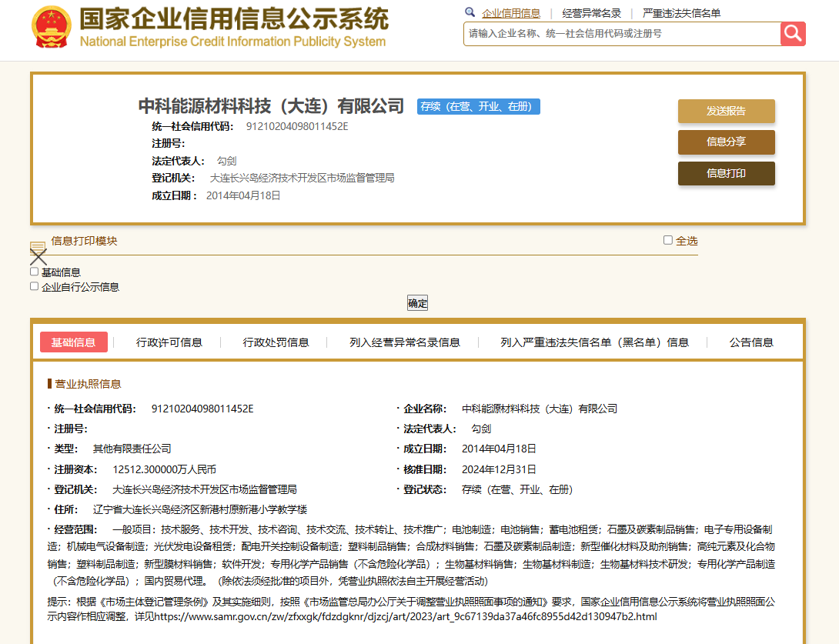The height and width of the screenshot is (644, 839).
Task: Open the 企业信用信息 search tab
Action: click(511, 13)
